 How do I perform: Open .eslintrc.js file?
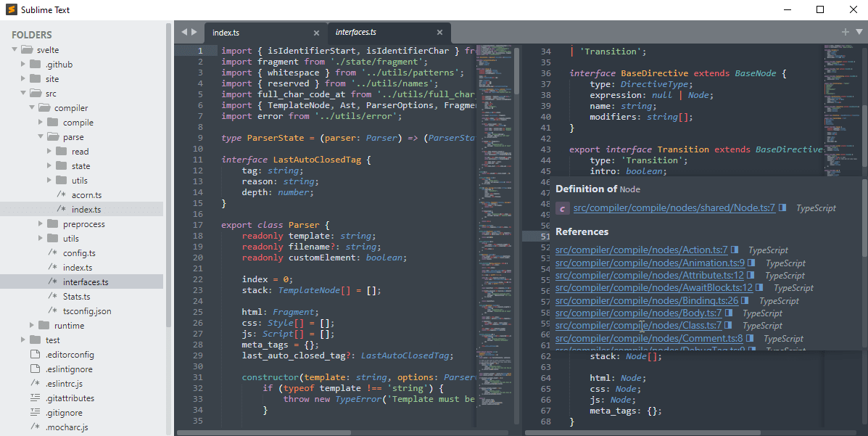[x=65, y=383]
